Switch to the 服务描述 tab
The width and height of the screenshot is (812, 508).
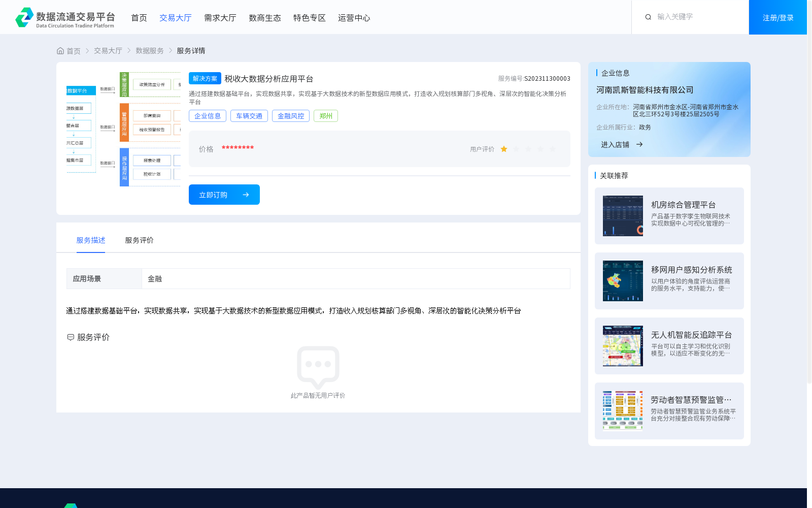(x=91, y=240)
